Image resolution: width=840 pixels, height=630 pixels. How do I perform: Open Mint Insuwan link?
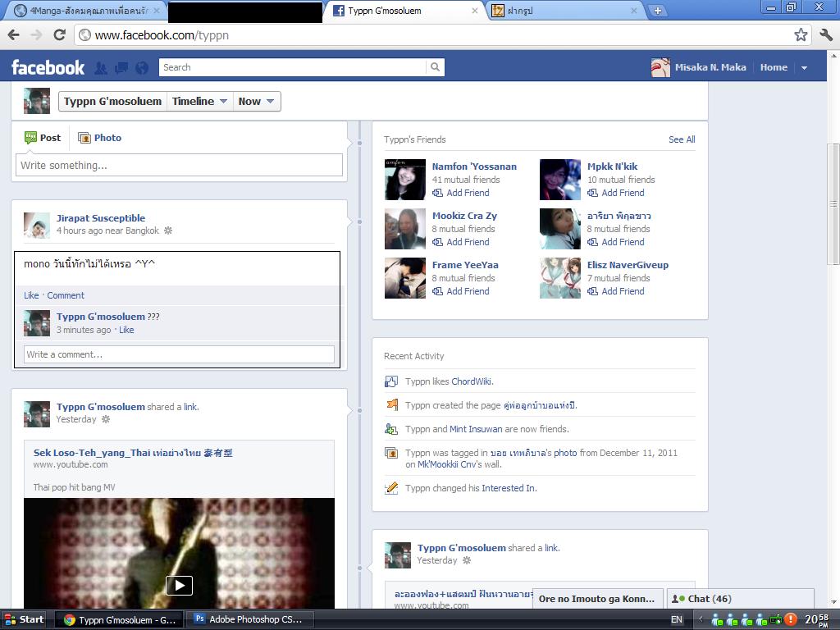(x=476, y=429)
